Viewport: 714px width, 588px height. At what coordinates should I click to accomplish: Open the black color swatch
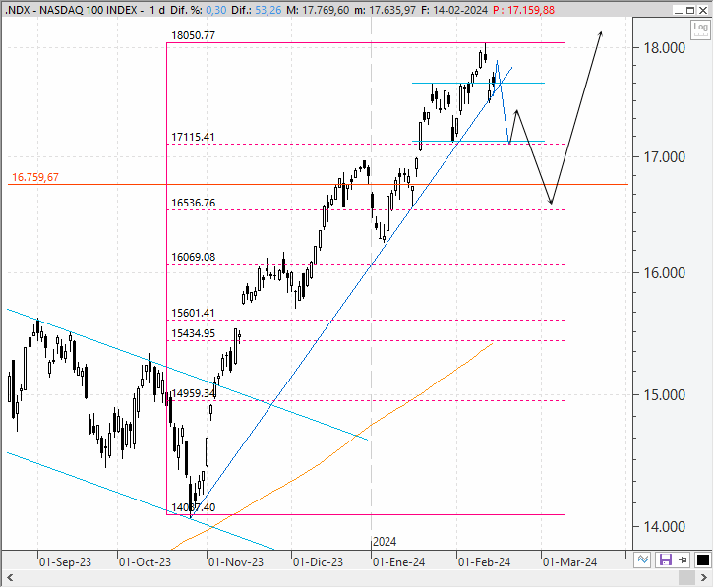[x=702, y=559]
